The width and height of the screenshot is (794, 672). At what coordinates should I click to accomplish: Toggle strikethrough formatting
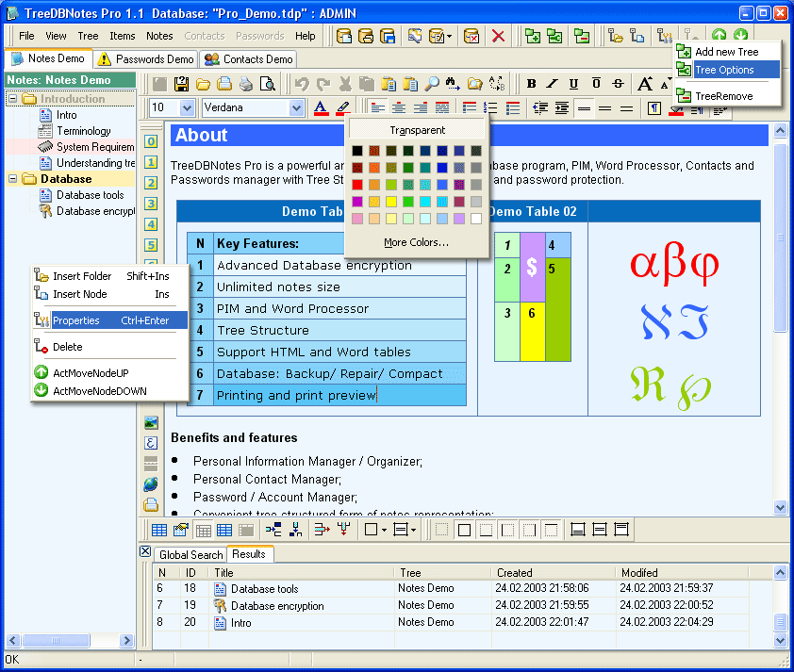pyautogui.click(x=618, y=84)
